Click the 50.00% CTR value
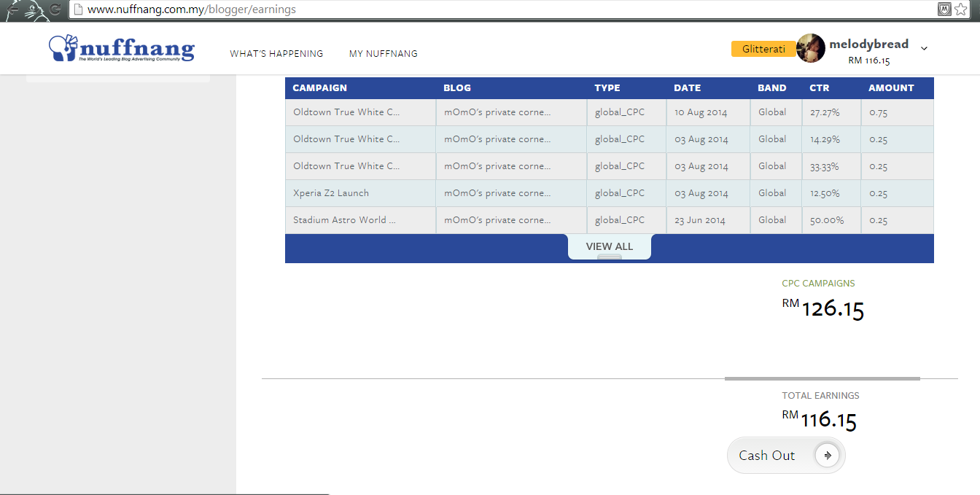980x495 pixels. point(826,220)
